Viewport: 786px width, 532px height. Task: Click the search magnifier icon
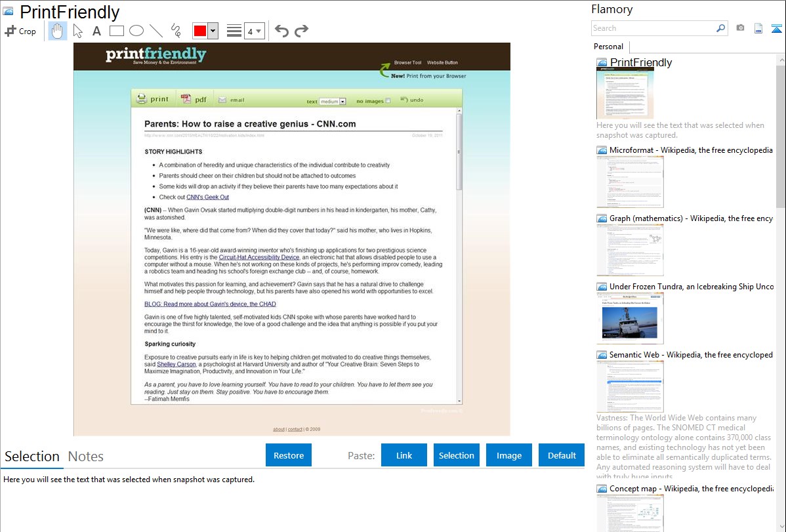pyautogui.click(x=720, y=28)
